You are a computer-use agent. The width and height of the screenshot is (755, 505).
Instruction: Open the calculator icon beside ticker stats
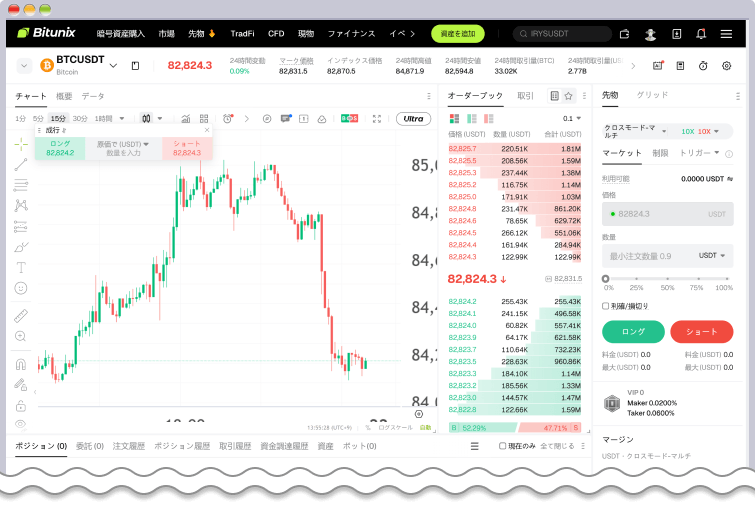click(x=680, y=66)
